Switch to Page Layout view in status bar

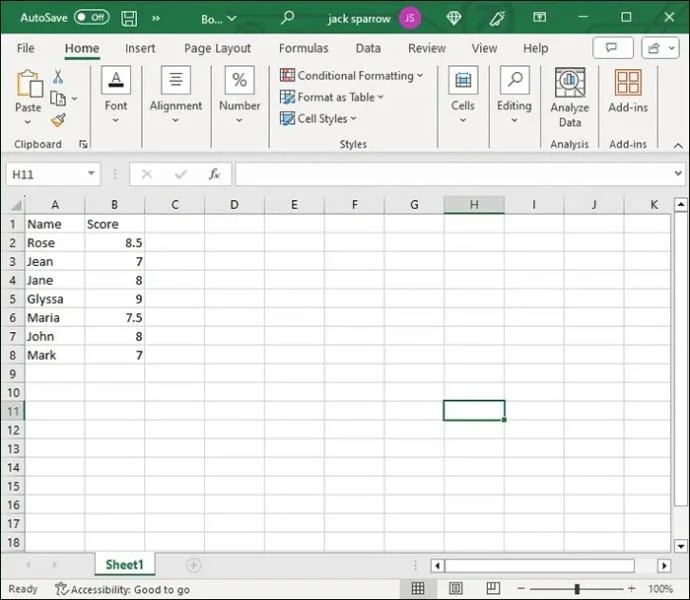tap(455, 589)
